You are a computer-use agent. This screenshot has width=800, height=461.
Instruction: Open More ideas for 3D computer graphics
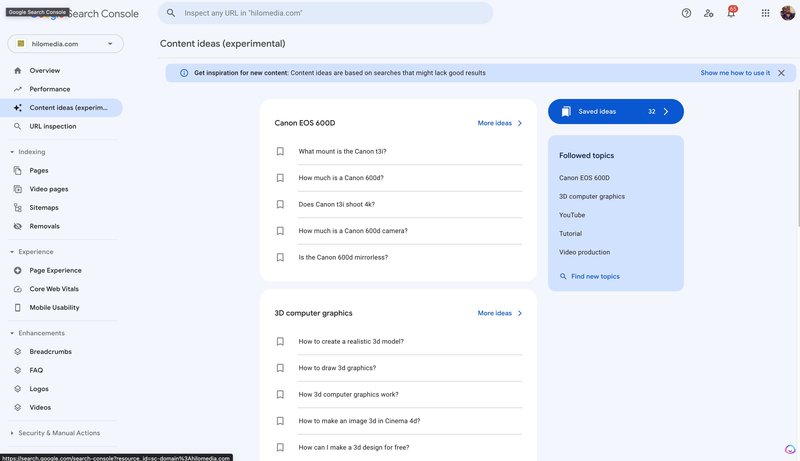499,313
